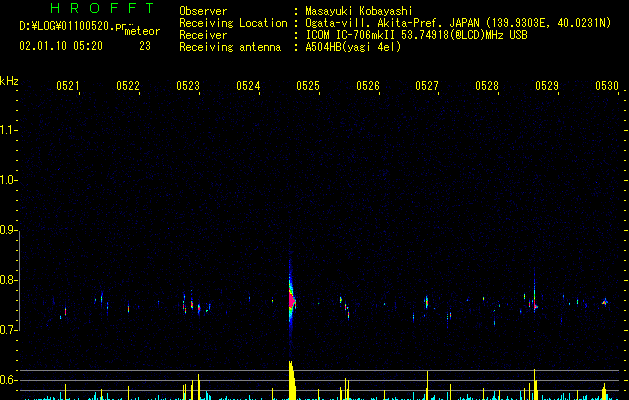
Task: Click the 0525 time marker
Action: coord(308,85)
